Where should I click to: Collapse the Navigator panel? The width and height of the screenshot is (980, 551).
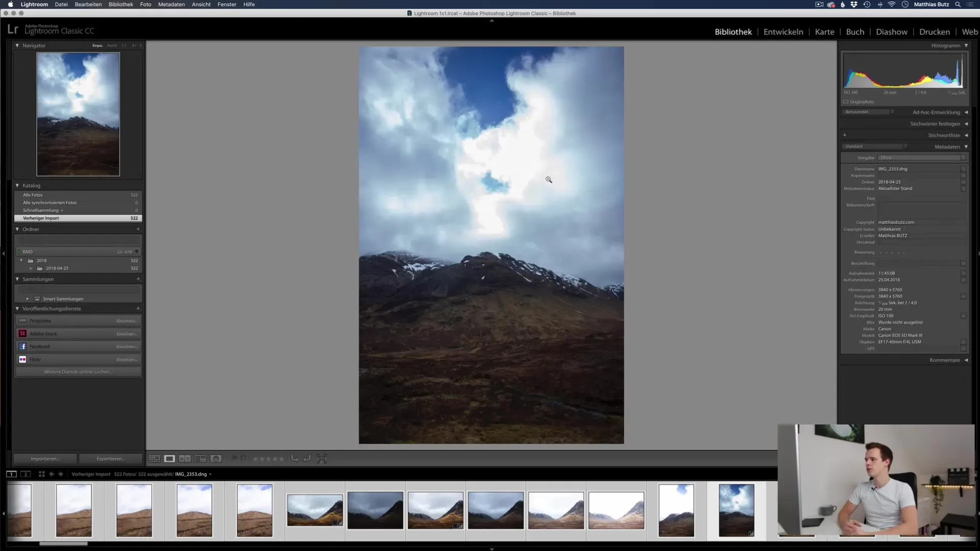point(17,45)
